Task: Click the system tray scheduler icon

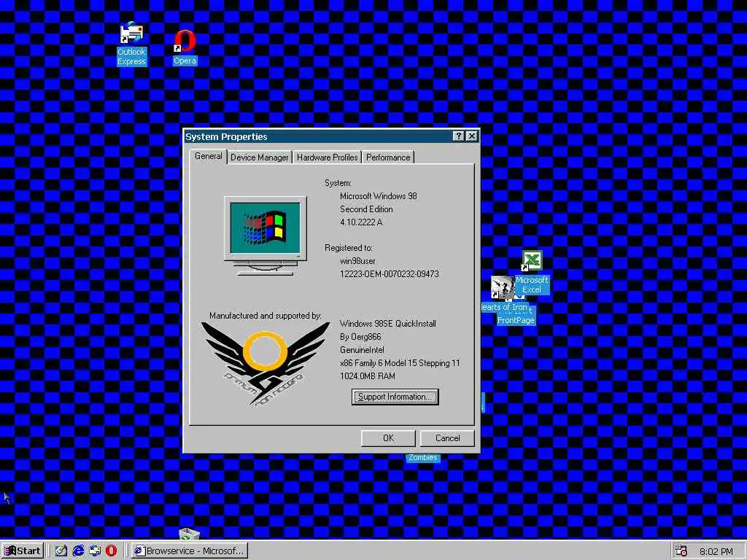Action: 681,551
